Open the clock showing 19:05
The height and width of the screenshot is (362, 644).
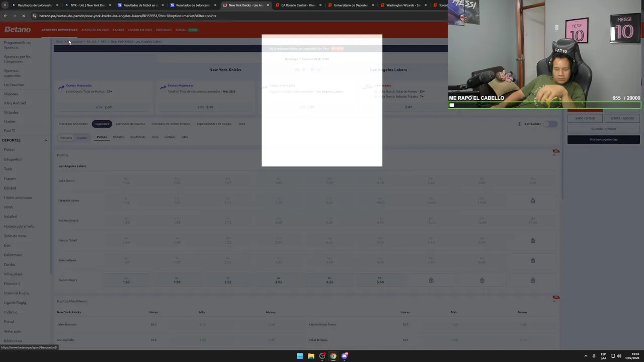tap(632, 356)
